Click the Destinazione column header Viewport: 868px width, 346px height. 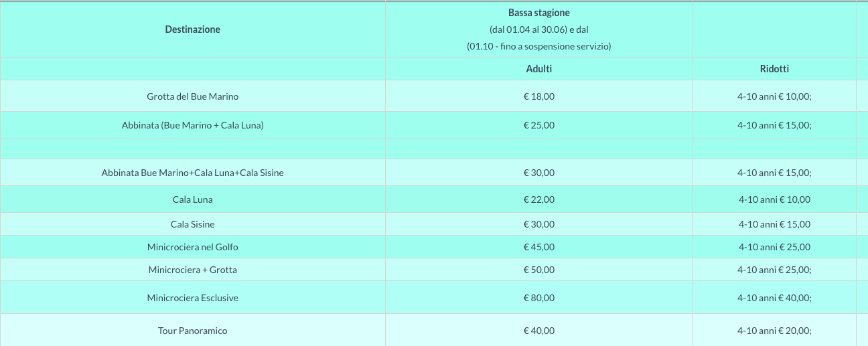point(192,29)
